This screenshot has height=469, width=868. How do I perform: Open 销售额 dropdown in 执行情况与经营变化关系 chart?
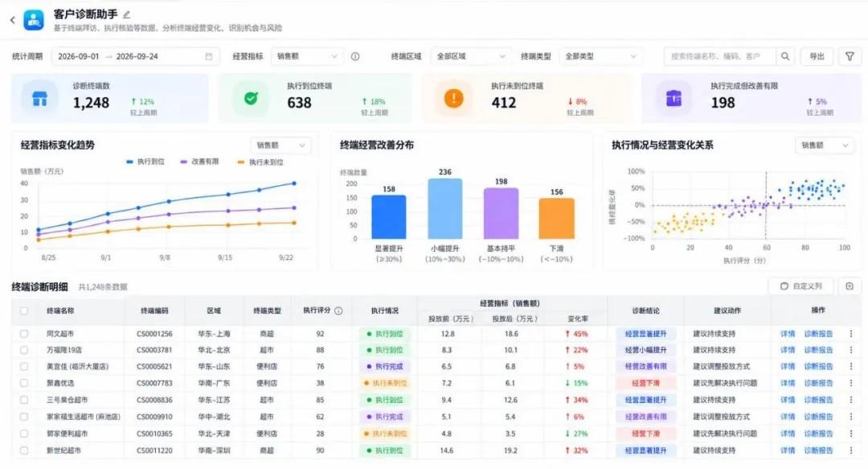tap(825, 146)
